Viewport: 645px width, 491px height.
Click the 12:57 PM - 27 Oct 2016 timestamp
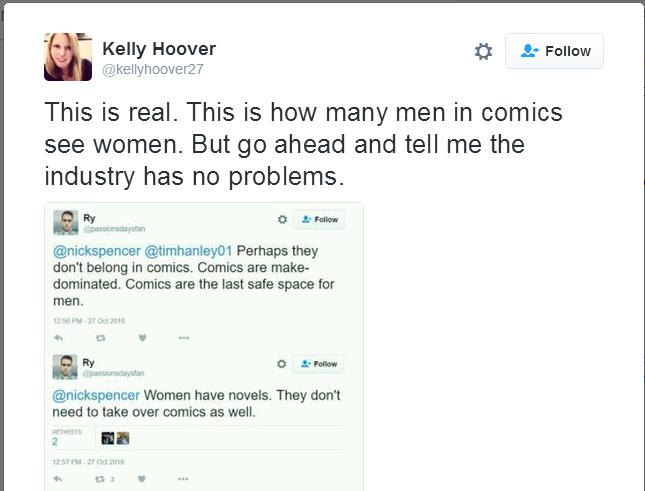[x=89, y=461]
